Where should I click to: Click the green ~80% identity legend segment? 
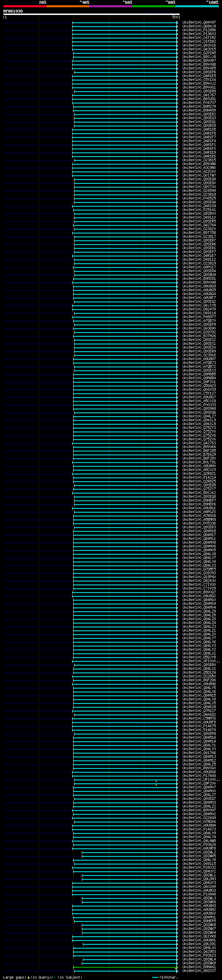[x=154, y=6]
